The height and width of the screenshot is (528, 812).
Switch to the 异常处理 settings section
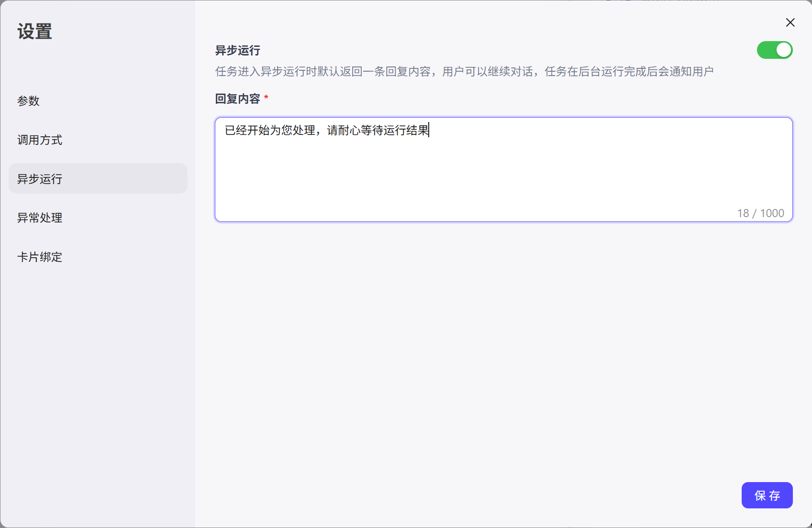39,218
